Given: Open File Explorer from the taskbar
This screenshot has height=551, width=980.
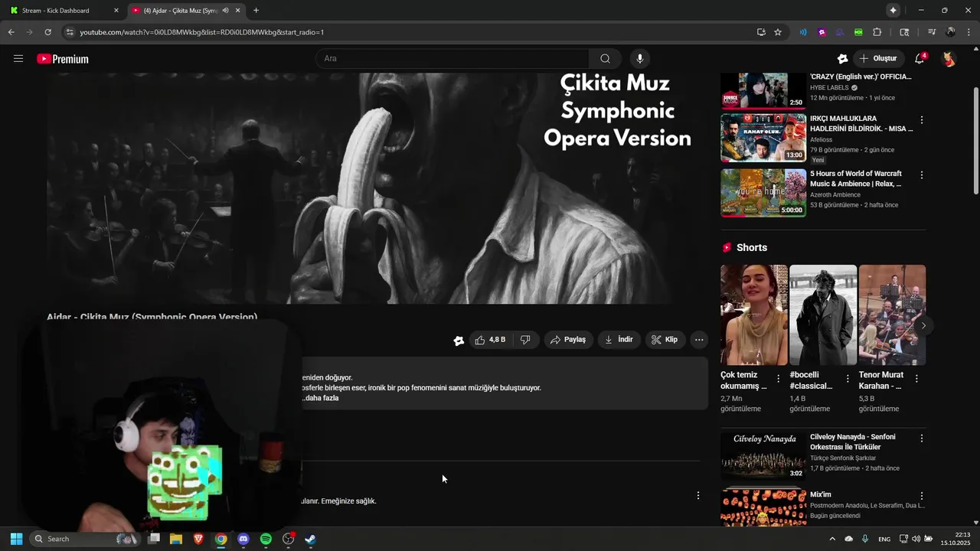Looking at the screenshot, I should click(x=176, y=539).
